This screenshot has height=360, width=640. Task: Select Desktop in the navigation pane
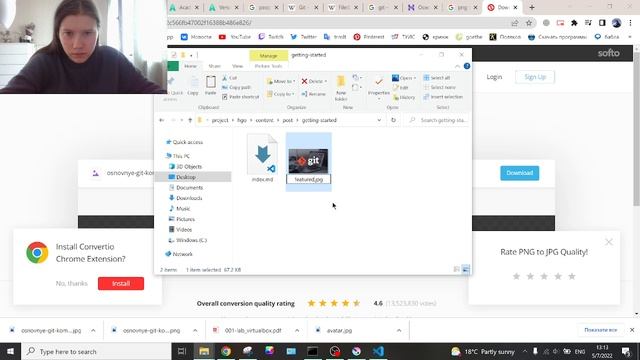[x=186, y=177]
